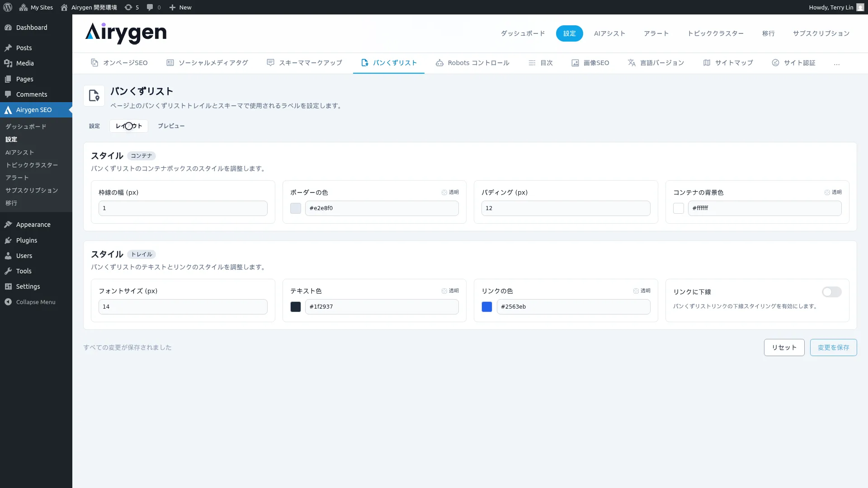The width and height of the screenshot is (868, 488).
Task: Select the プレビュー sub-tab
Action: pyautogui.click(x=171, y=126)
